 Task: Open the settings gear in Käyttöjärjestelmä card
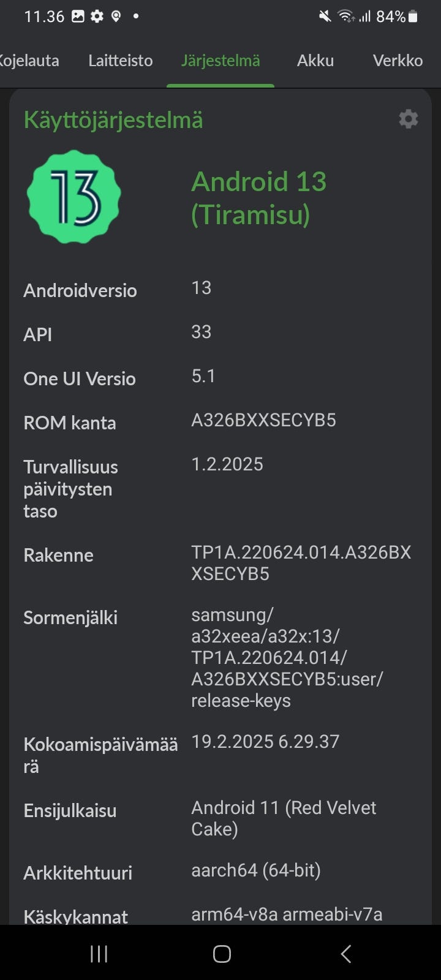click(408, 119)
